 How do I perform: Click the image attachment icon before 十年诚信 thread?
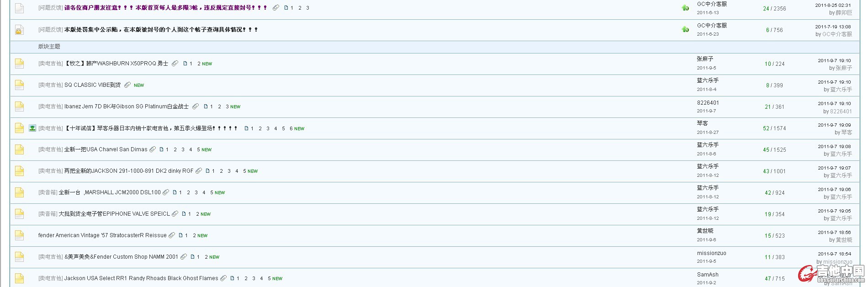coord(32,128)
